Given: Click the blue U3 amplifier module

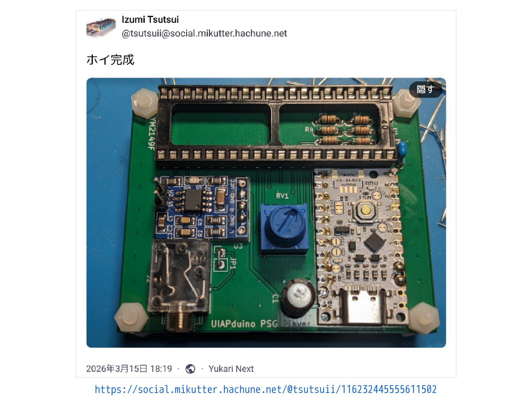Looking at the screenshot, I should point(202,208).
